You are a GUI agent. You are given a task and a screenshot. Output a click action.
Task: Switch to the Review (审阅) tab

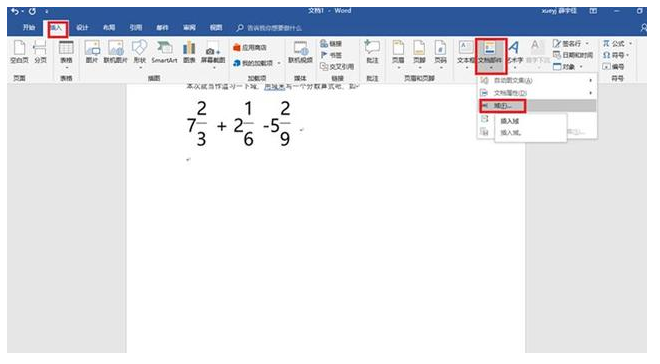click(189, 28)
